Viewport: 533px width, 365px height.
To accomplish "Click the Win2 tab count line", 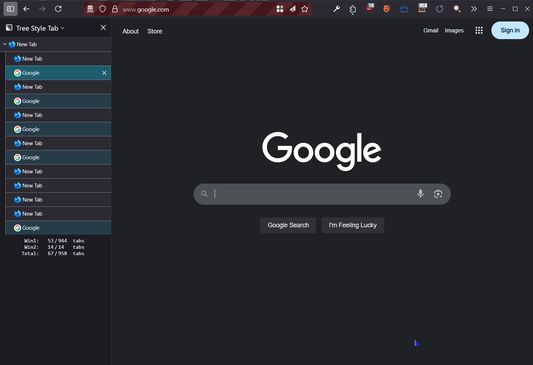I will click(x=54, y=247).
